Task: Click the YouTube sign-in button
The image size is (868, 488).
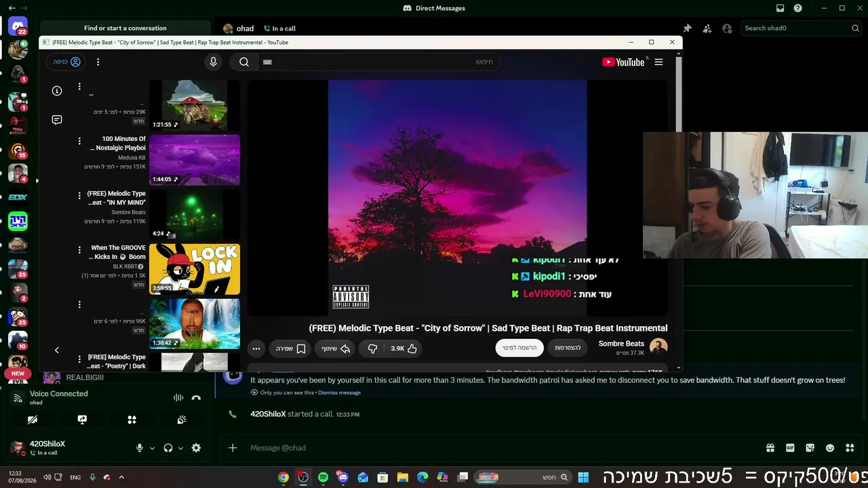Action: [x=67, y=62]
